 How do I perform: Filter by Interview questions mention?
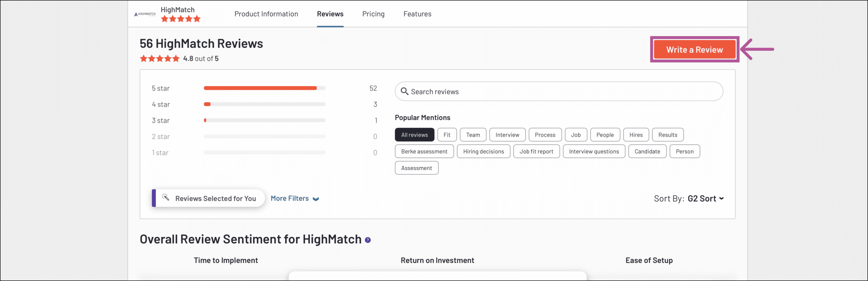(x=594, y=151)
